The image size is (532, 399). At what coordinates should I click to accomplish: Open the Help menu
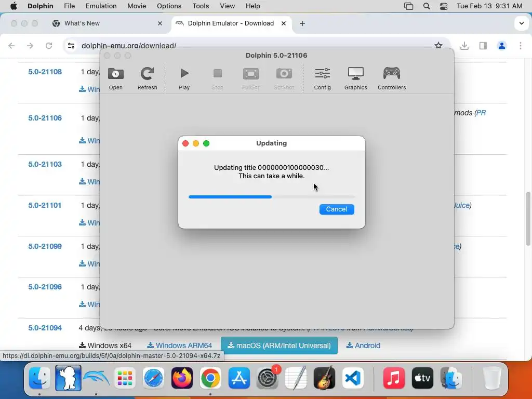click(x=253, y=6)
